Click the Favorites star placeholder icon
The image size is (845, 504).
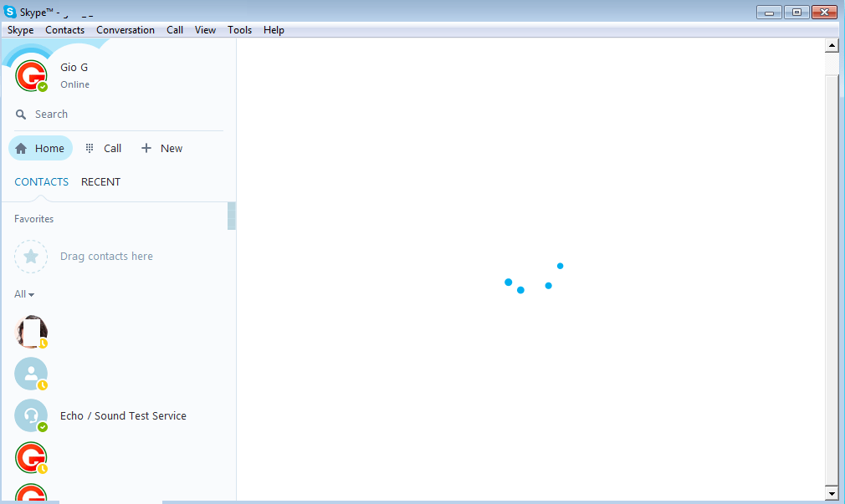(x=31, y=257)
